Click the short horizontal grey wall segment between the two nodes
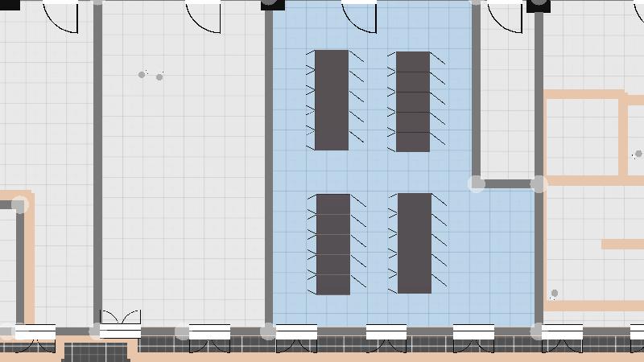Image resolution: width=644 pixels, height=362 pixels. point(507,183)
